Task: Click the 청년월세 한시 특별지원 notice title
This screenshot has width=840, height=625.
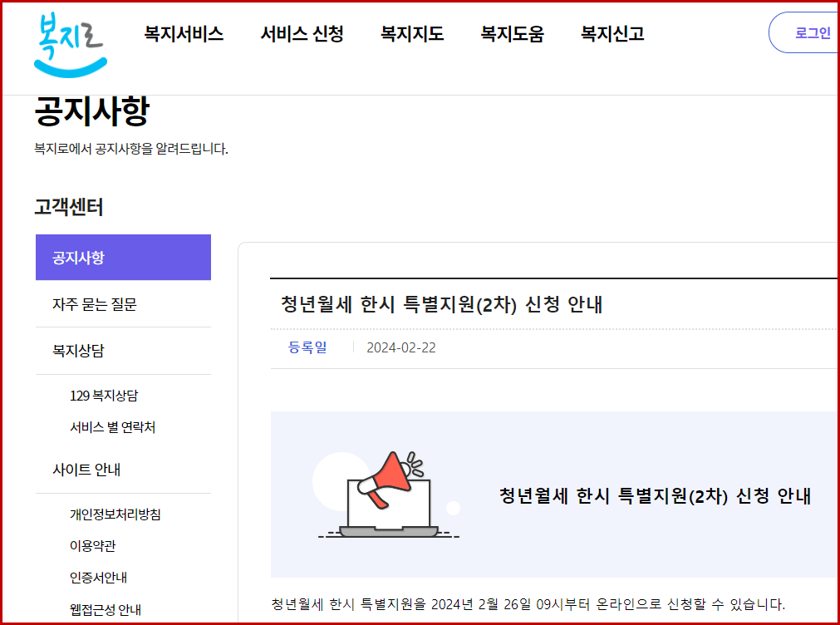Action: click(441, 305)
